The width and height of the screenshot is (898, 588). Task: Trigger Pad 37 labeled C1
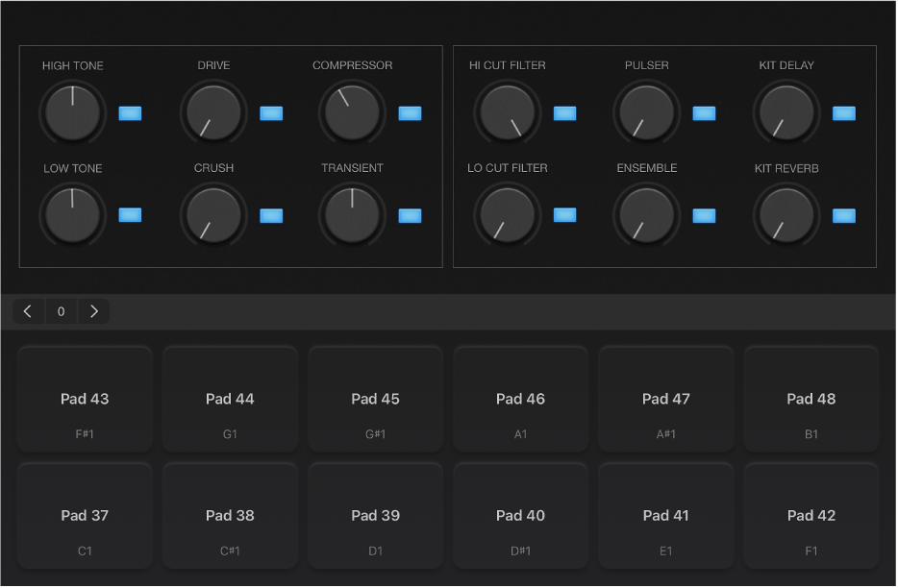coord(85,515)
